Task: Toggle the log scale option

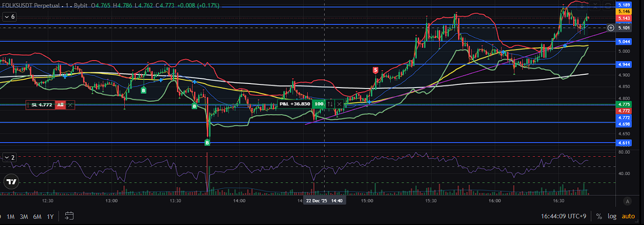Action: click(611, 216)
